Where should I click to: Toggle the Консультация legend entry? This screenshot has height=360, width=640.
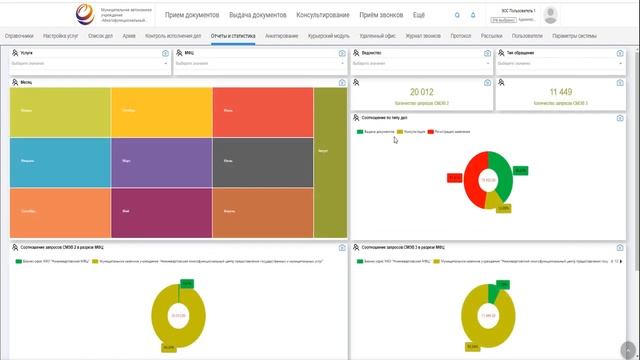pyautogui.click(x=411, y=132)
